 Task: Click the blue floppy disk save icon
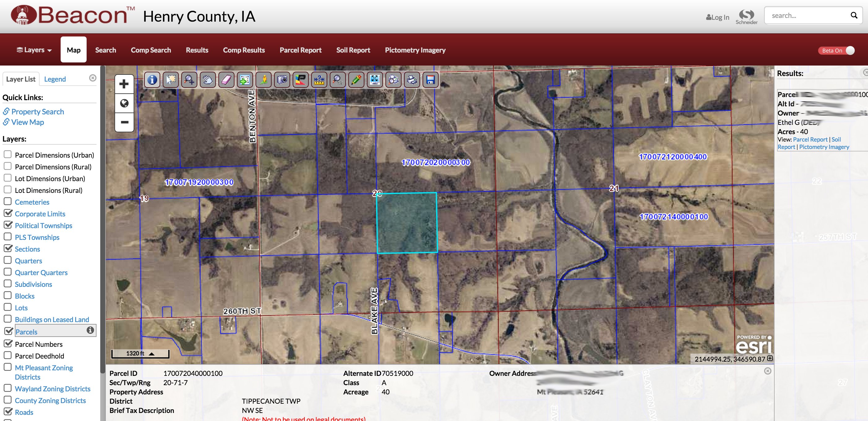[x=430, y=80]
